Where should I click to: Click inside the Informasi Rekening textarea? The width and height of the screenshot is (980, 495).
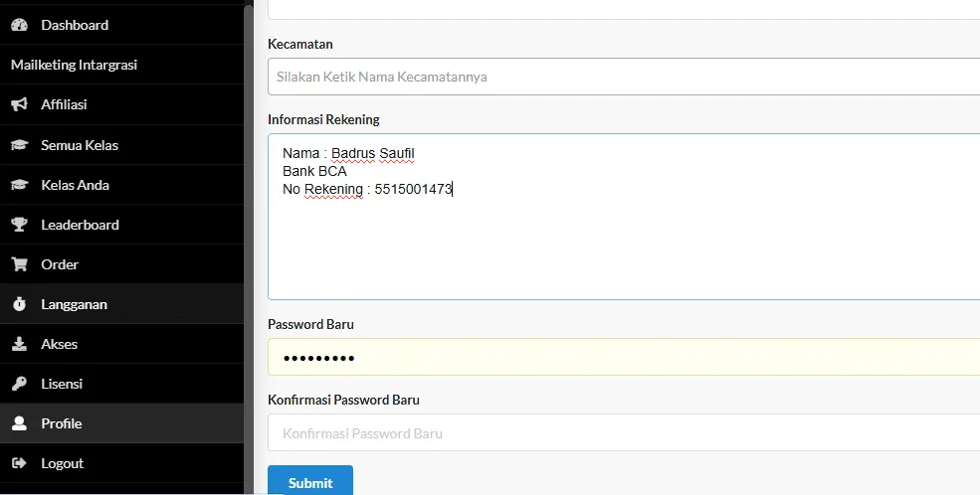point(623,239)
